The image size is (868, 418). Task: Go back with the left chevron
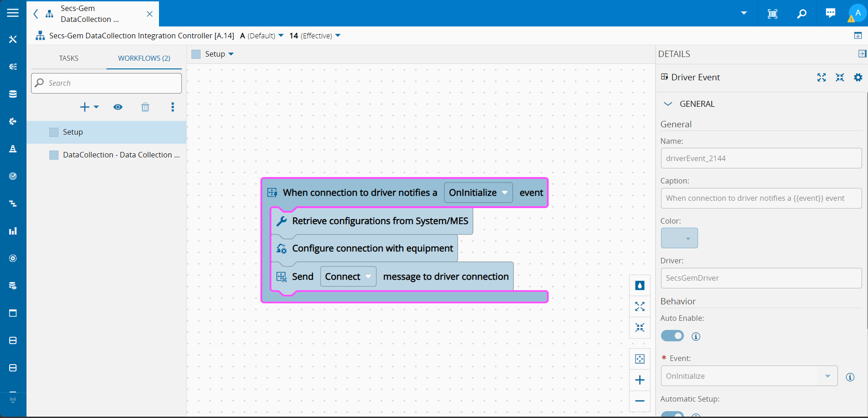[x=36, y=14]
